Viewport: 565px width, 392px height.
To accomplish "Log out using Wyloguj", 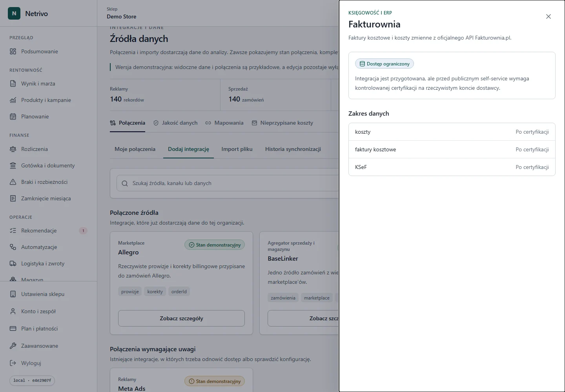I will 49,363.
